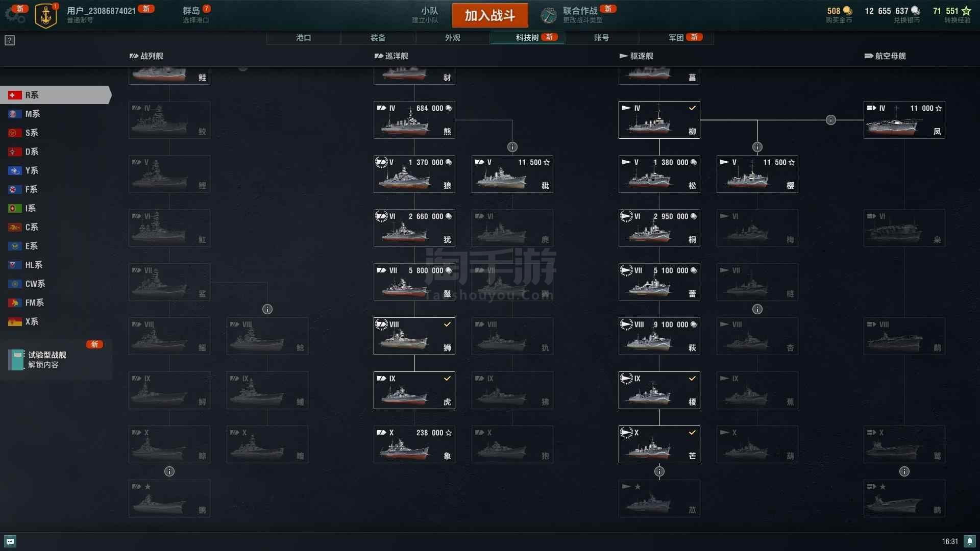This screenshot has width=980, height=551.
Task: Click the free experience star icon
Action: 966,11
